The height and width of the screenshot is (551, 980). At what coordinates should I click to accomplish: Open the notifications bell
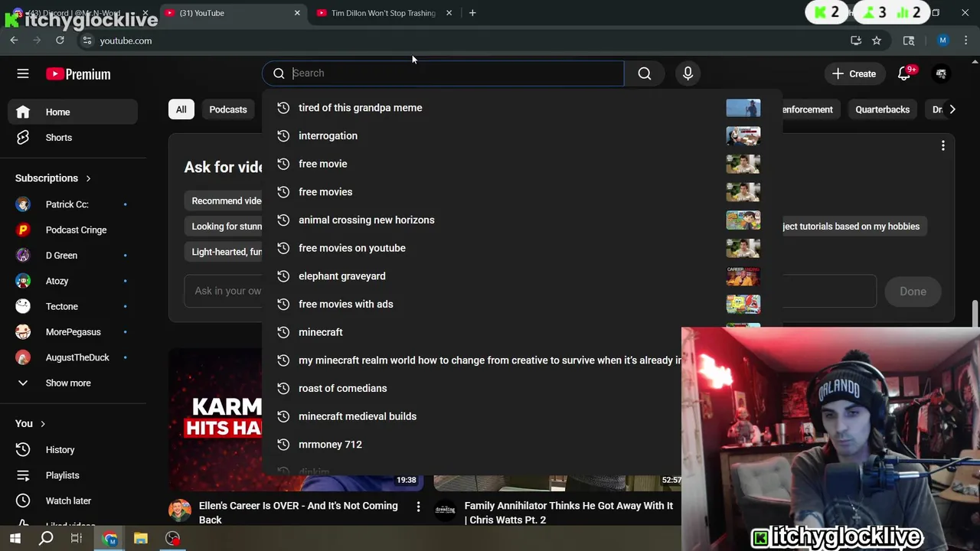pos(904,73)
